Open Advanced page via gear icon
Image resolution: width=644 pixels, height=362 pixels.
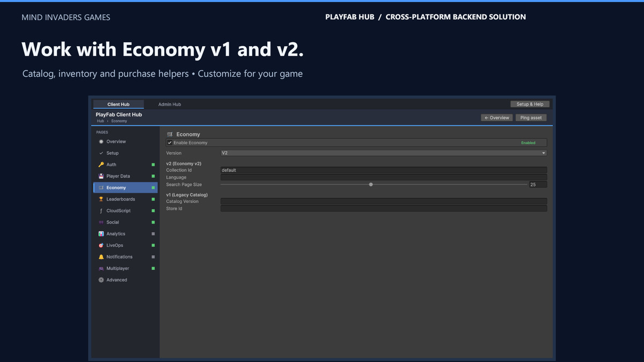(x=101, y=280)
